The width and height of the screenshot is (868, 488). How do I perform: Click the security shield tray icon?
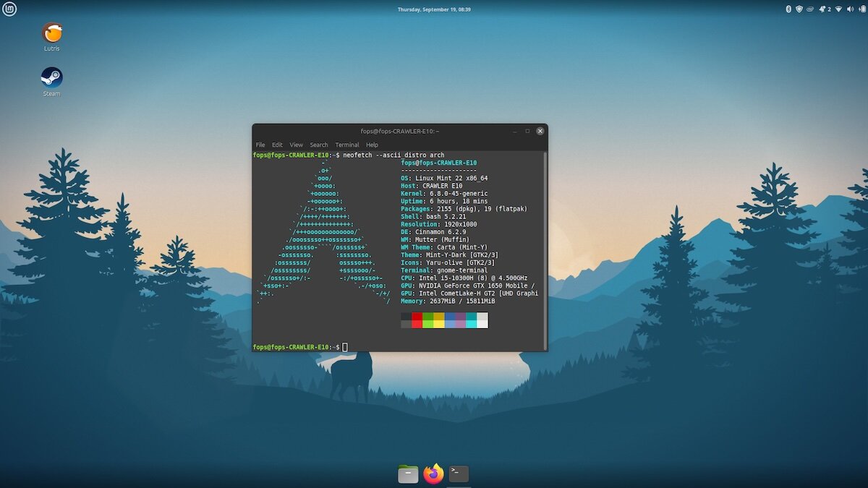(799, 9)
